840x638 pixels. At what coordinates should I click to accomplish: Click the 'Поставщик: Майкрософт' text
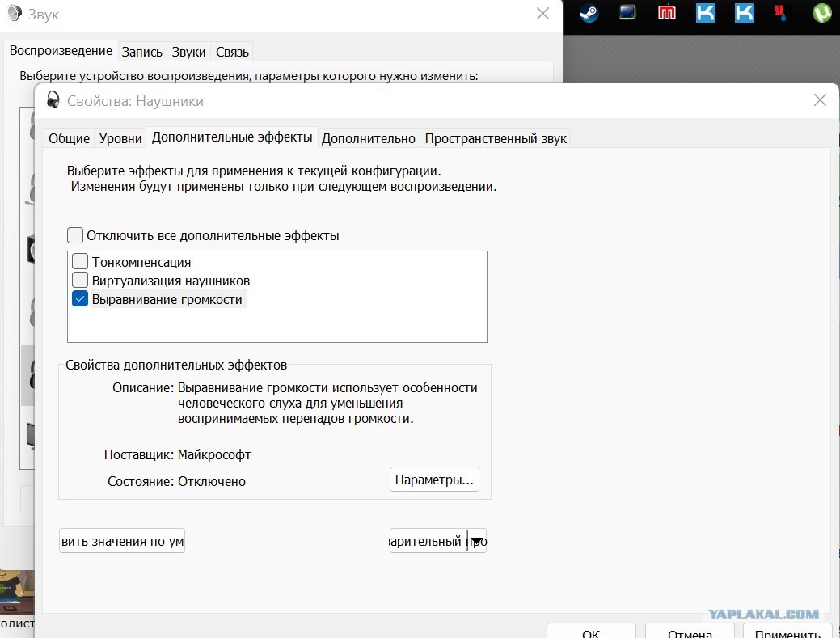click(x=177, y=454)
